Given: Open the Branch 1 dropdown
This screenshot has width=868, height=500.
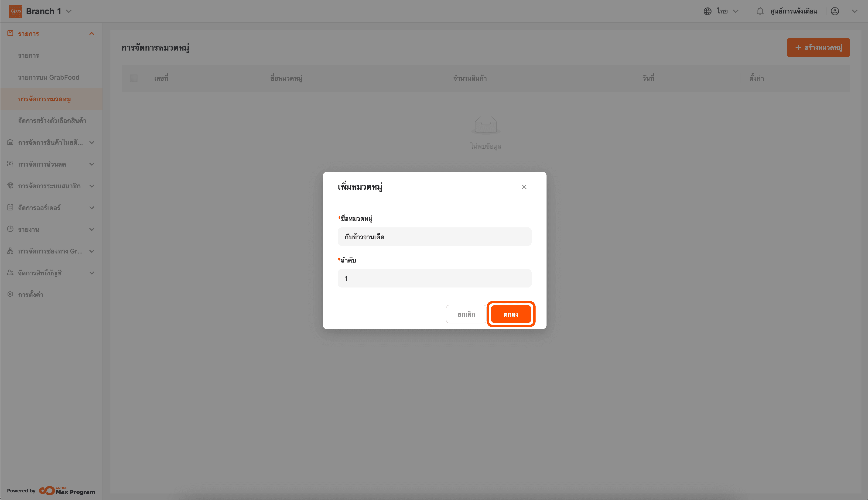Looking at the screenshot, I should point(69,11).
